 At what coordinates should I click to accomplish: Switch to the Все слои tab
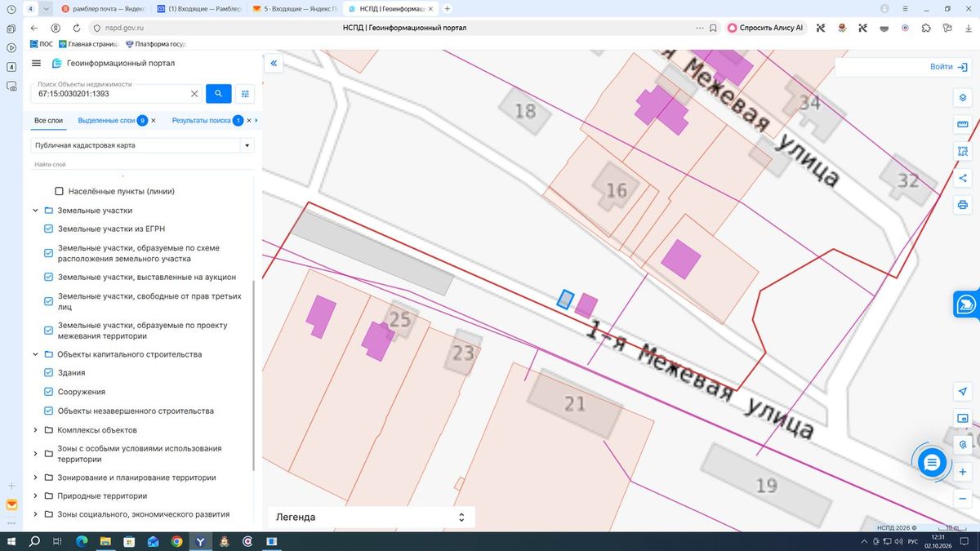(x=48, y=121)
